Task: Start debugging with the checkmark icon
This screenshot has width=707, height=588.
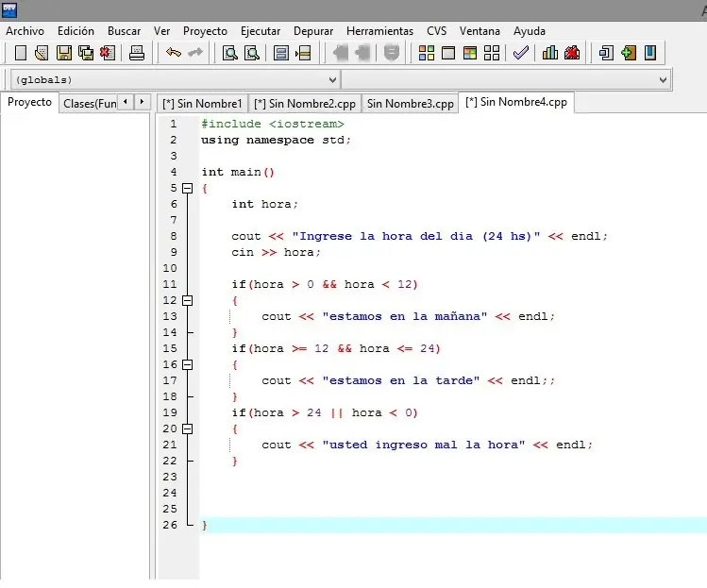Action: coord(520,53)
